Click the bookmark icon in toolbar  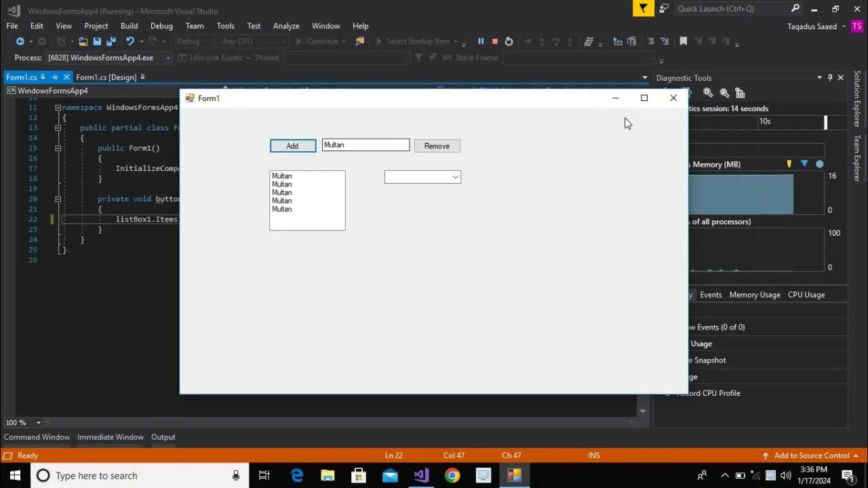click(684, 41)
